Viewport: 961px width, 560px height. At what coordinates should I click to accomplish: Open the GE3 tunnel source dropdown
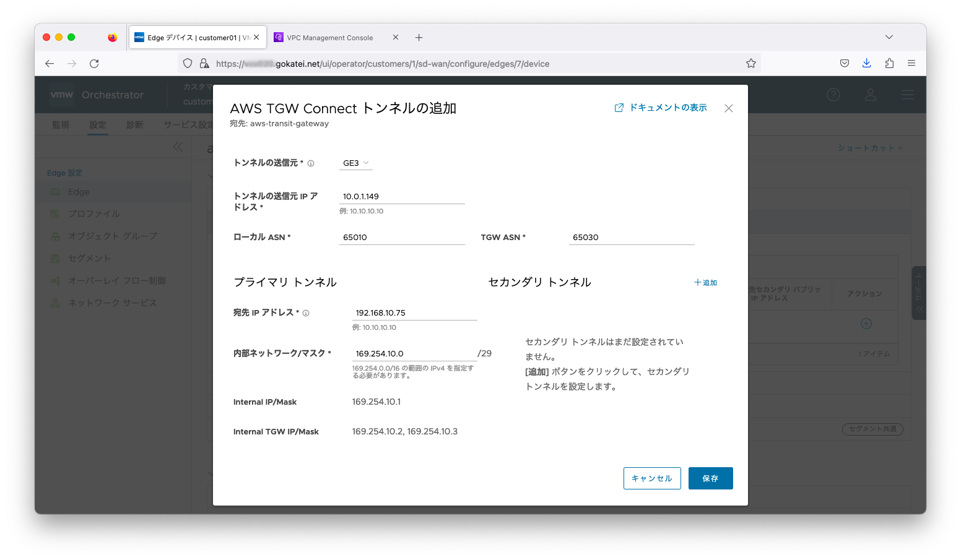tap(356, 163)
